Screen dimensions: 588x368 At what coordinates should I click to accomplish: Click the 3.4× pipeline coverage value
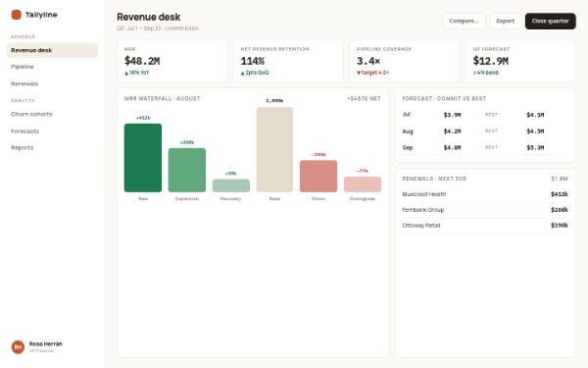point(368,61)
